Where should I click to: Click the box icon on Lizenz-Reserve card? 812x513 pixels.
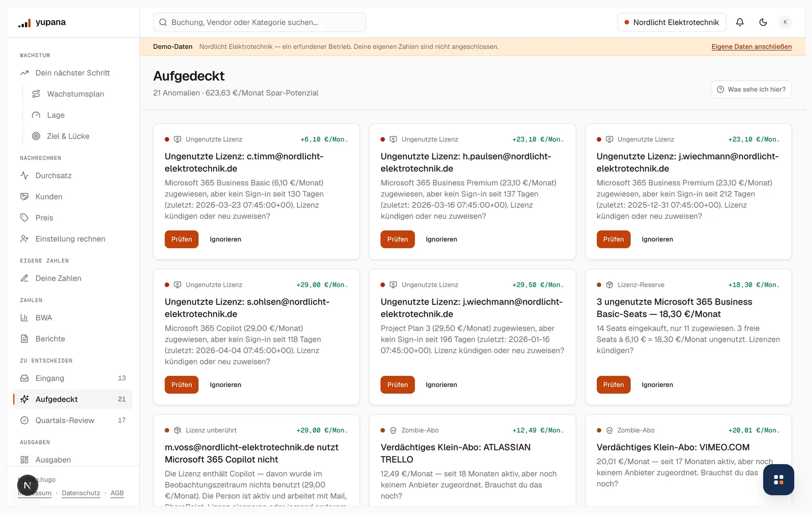tap(610, 285)
